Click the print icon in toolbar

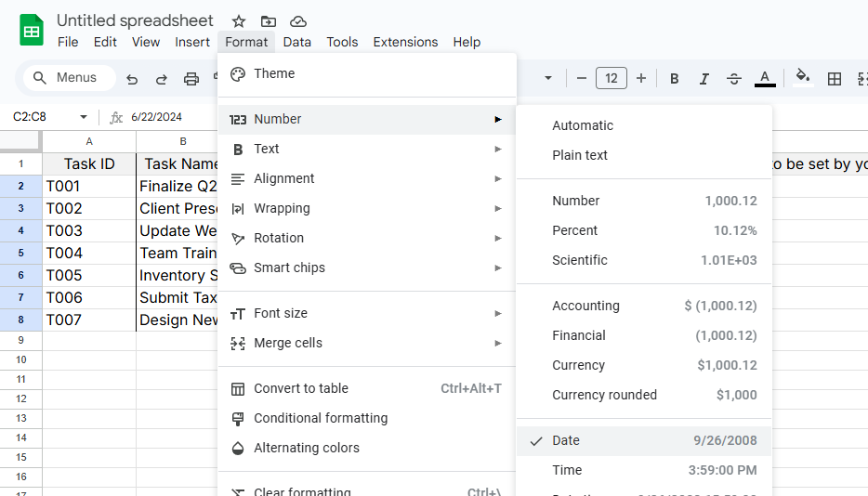tap(191, 79)
